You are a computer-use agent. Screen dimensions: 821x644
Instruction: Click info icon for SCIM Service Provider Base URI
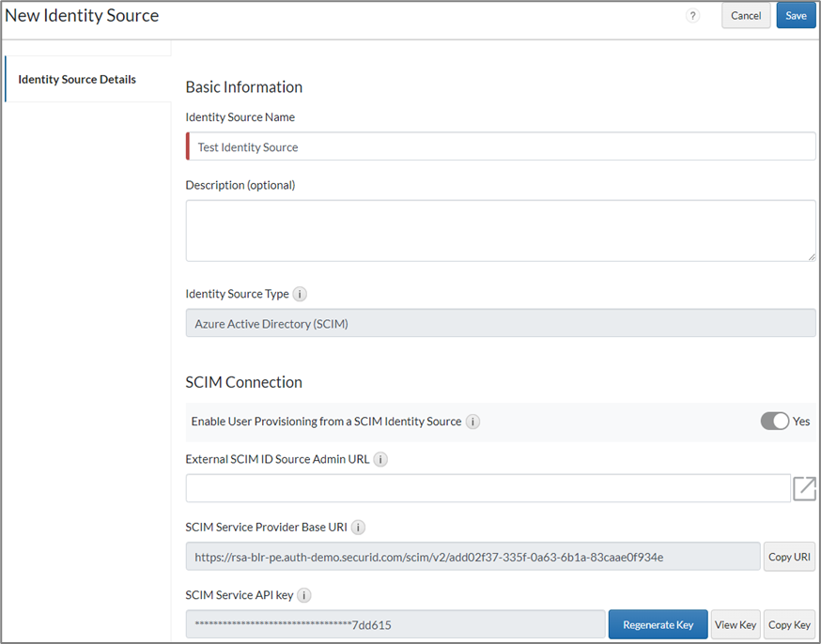pyautogui.click(x=358, y=527)
